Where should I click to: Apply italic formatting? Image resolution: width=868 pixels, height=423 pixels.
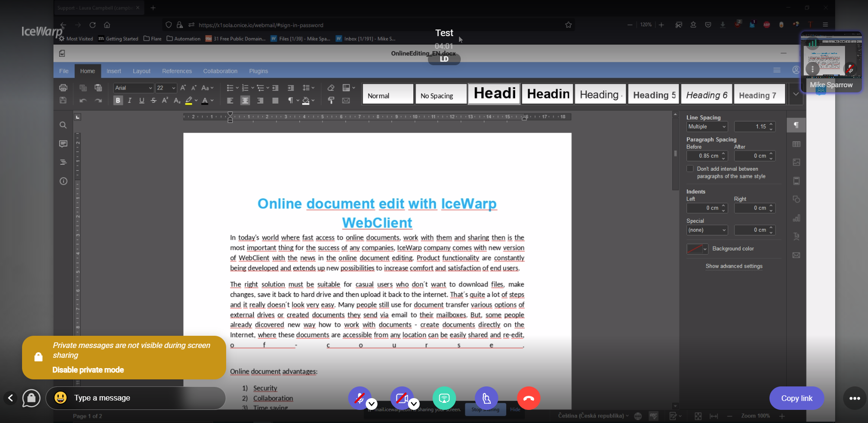(129, 100)
